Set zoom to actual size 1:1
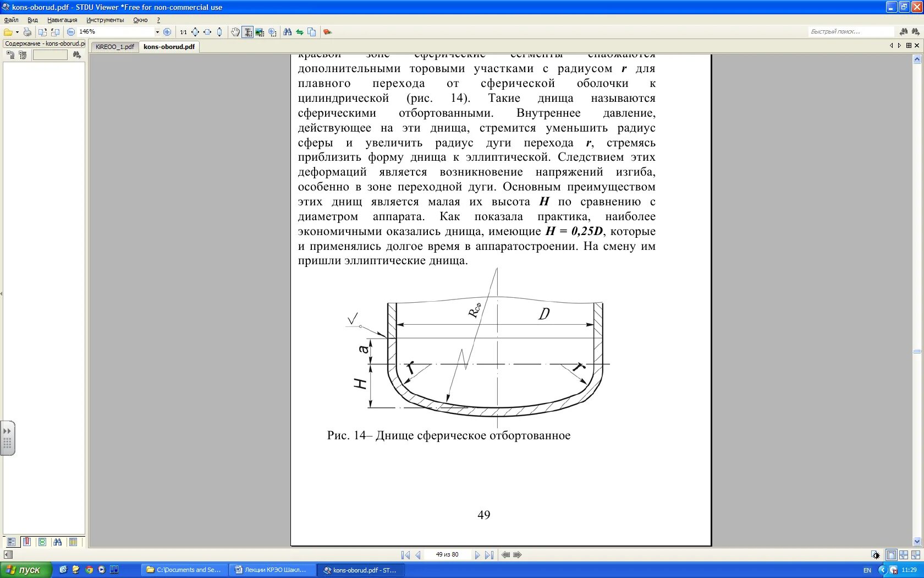This screenshot has height=578, width=924. pyautogui.click(x=183, y=32)
